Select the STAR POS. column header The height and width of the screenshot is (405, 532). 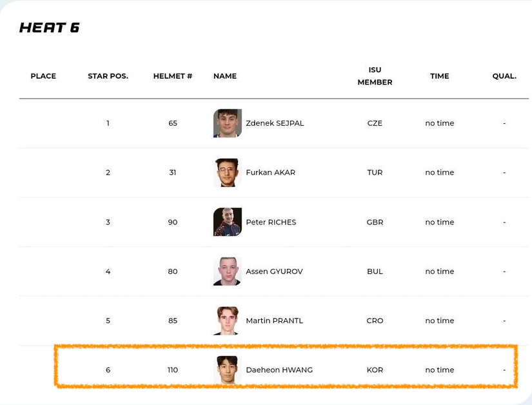(x=108, y=76)
